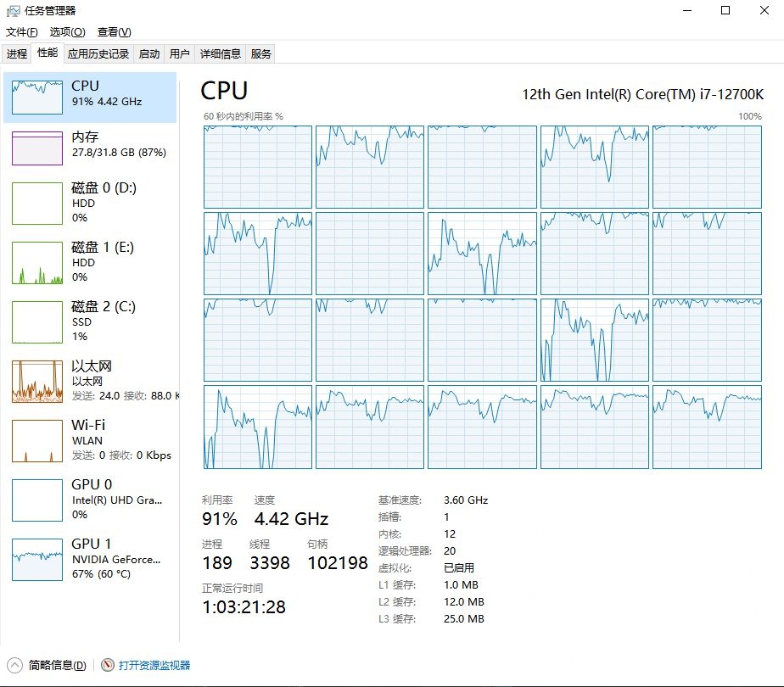The width and height of the screenshot is (784, 687).
Task: Minimize the Task Manager window
Action: (x=687, y=10)
